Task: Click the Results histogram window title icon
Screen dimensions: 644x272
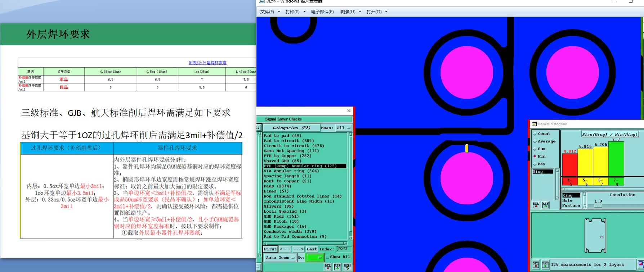Action: tap(535, 124)
